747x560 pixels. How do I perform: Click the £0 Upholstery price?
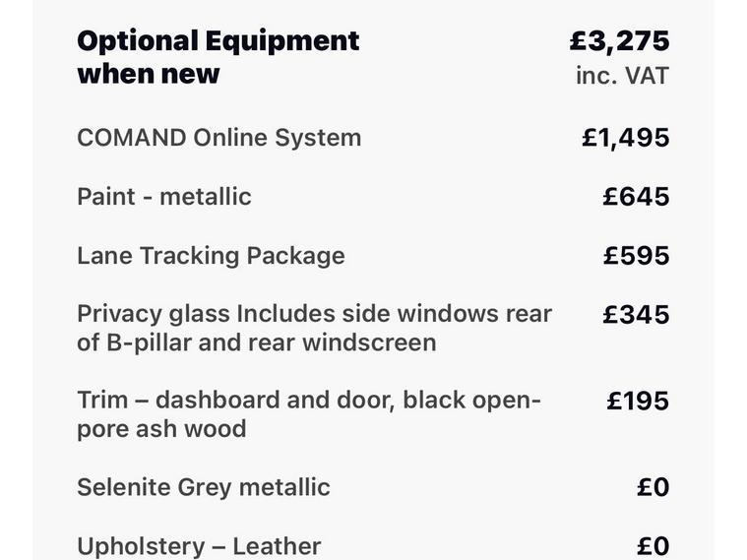(653, 546)
